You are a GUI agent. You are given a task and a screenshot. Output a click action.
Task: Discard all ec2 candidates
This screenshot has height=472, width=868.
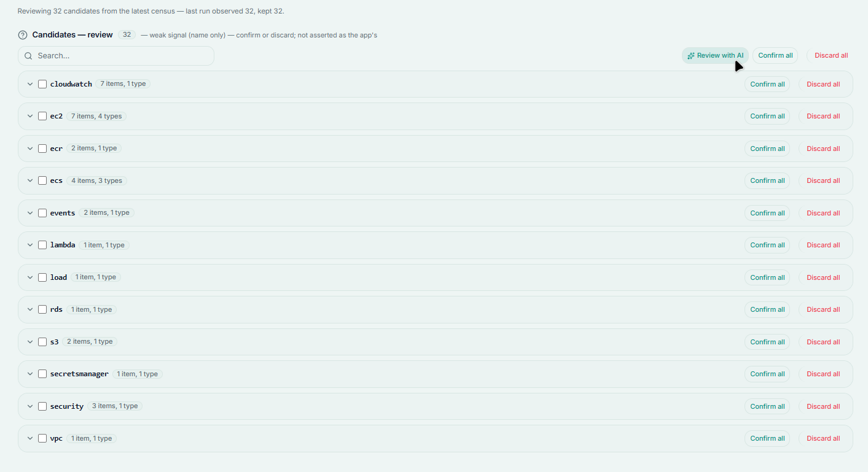(x=823, y=116)
